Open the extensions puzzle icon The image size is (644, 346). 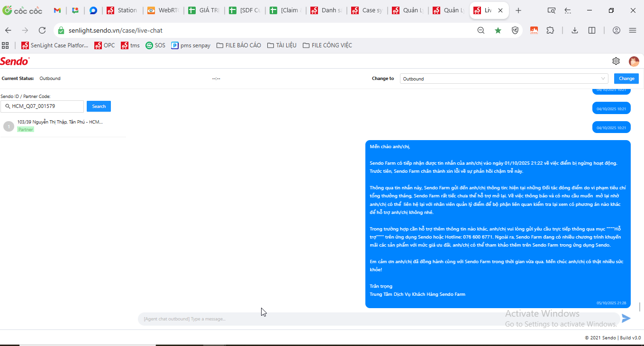point(550,30)
